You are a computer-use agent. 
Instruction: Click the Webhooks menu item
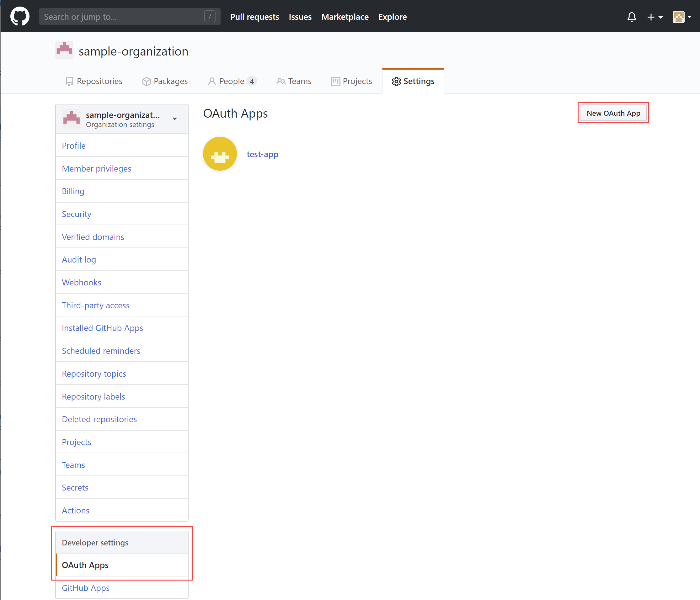coord(82,282)
